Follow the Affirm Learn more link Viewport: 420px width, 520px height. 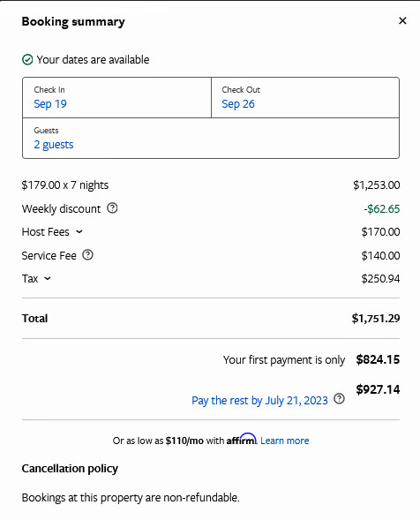[x=285, y=441]
